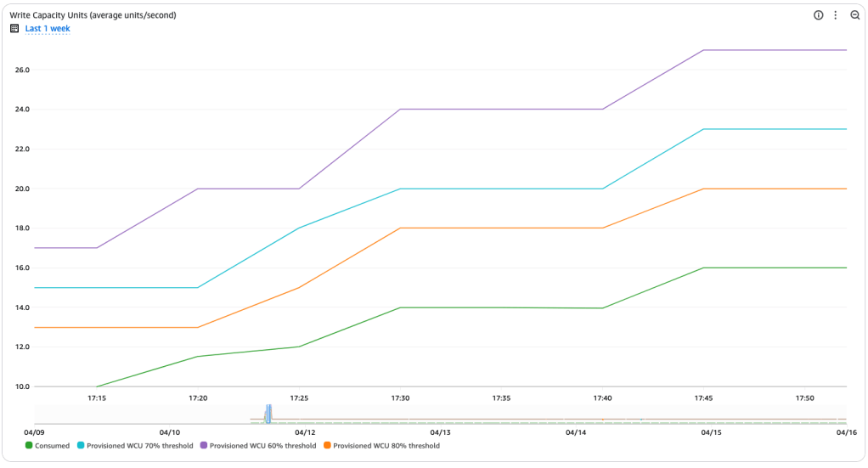Click the zoom out magnifier icon

(854, 15)
